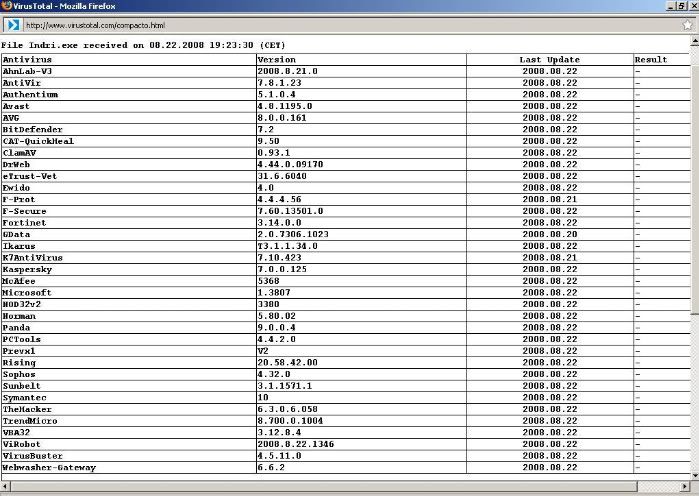Click F-Secure version 7.60.13501.0

tap(290, 211)
